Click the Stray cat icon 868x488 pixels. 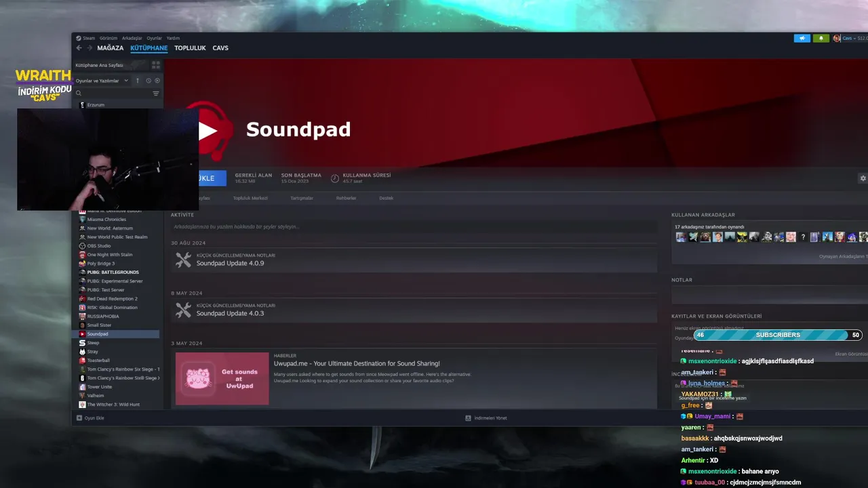pyautogui.click(x=82, y=352)
